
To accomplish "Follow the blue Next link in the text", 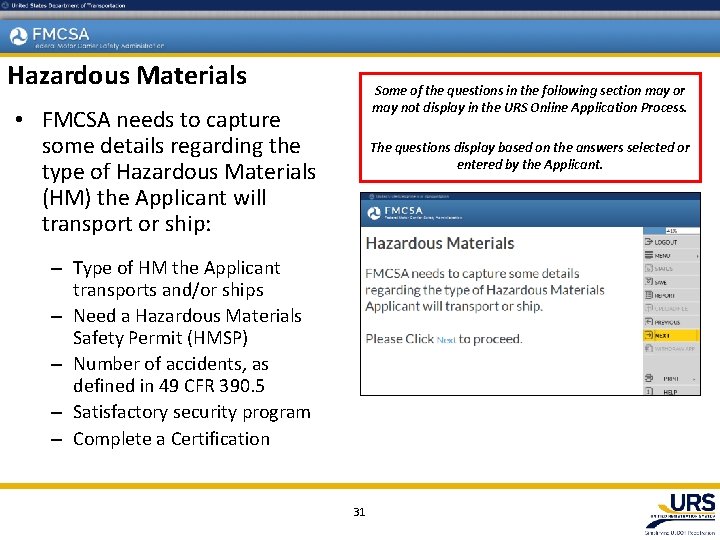I will pos(446,340).
